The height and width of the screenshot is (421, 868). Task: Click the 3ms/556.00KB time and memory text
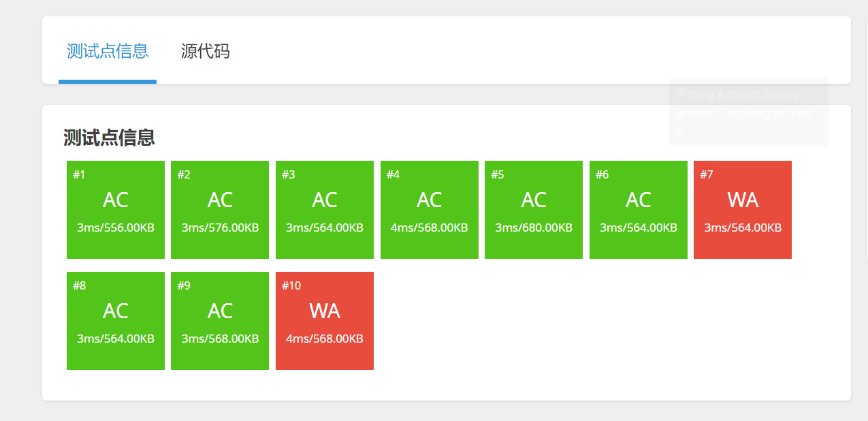(x=116, y=228)
